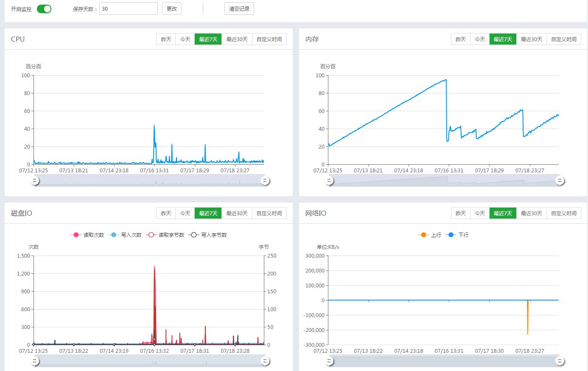Click the 保存天数 input field
The image size is (588, 371).
(129, 8)
